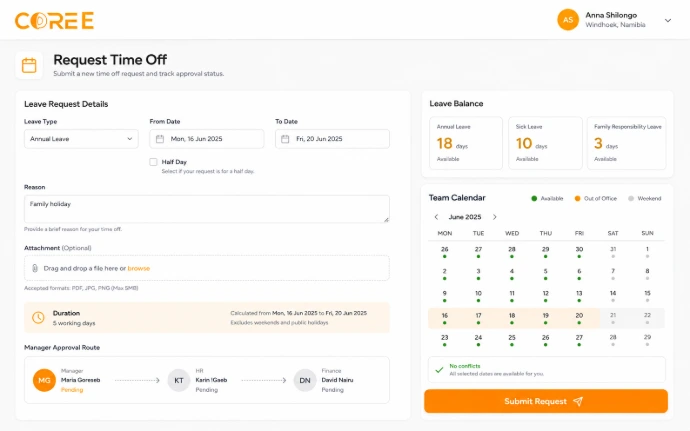The width and height of the screenshot is (690, 431).
Task: Go to next month in Team Calendar
Action: (495, 217)
